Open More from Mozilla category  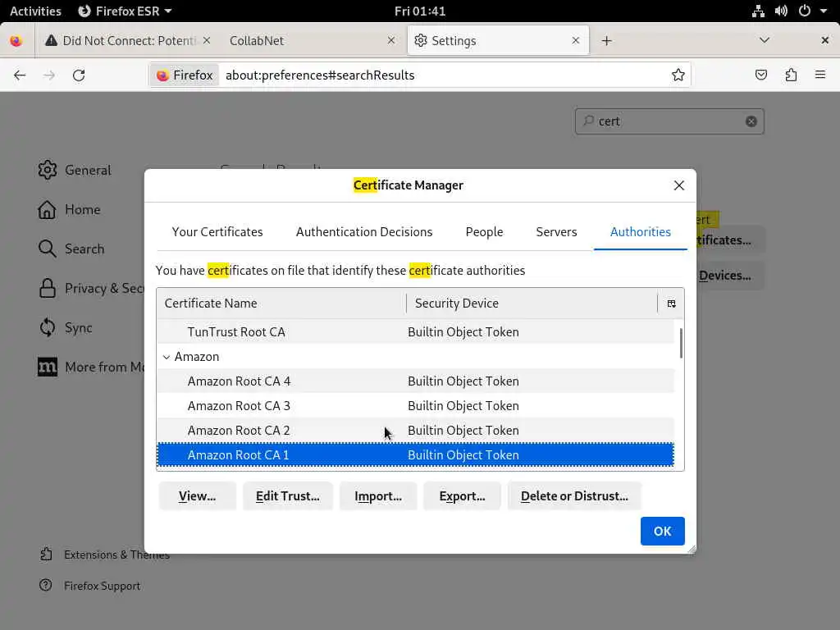[x=91, y=367]
